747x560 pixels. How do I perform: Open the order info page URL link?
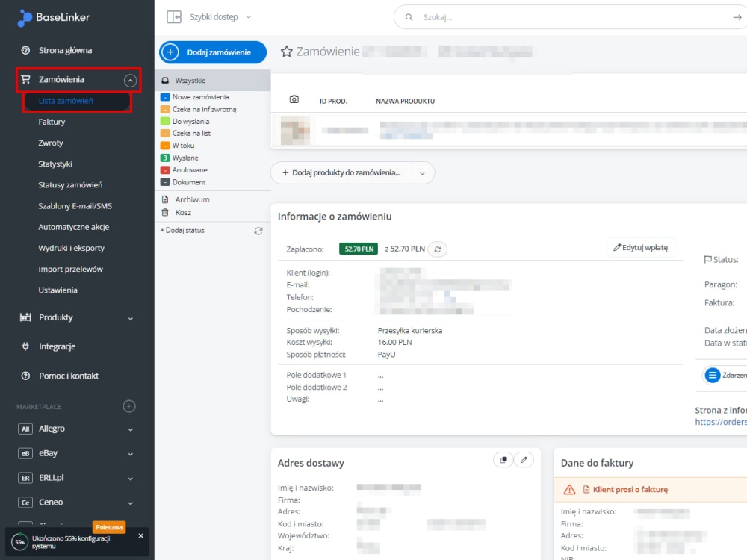(x=720, y=422)
